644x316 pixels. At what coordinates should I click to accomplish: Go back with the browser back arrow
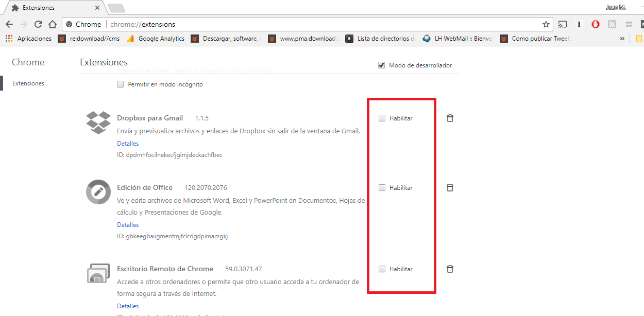coord(9,24)
